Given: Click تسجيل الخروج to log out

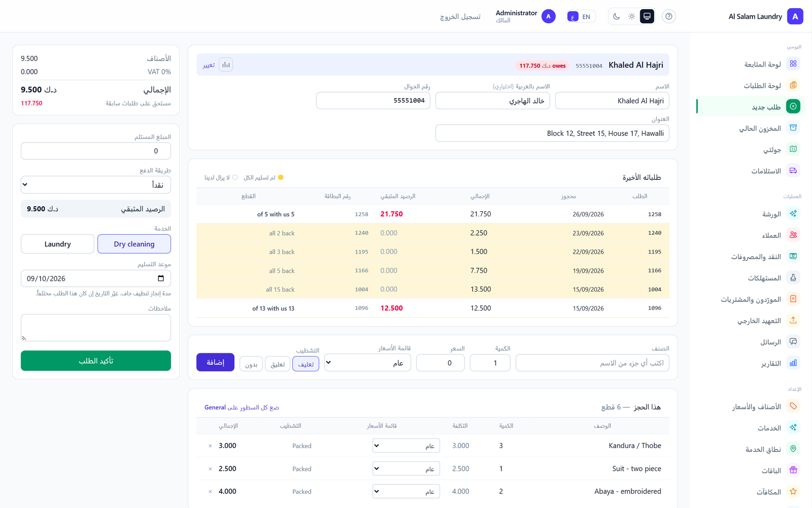Looking at the screenshot, I should [460, 17].
